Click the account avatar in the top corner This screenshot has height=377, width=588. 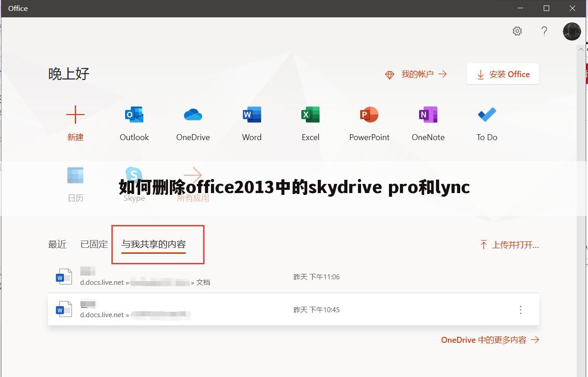[572, 31]
